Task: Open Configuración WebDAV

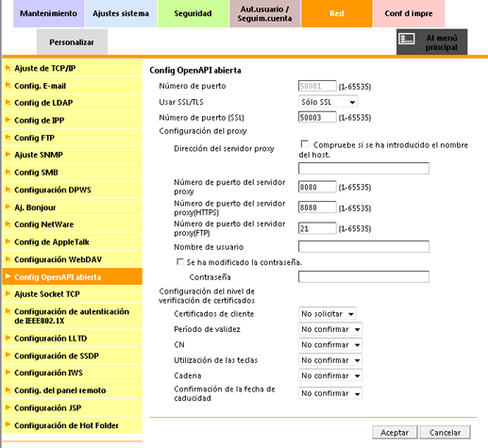Action: pyautogui.click(x=73, y=259)
